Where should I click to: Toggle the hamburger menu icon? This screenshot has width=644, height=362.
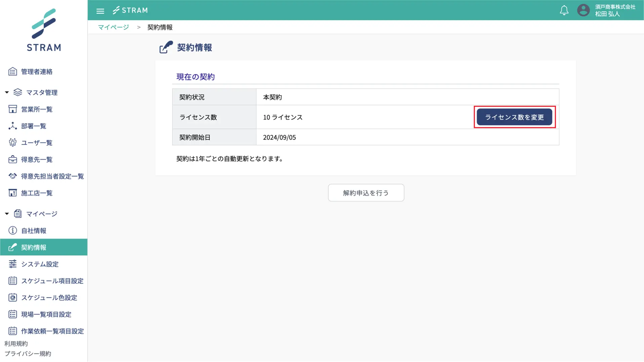(100, 11)
